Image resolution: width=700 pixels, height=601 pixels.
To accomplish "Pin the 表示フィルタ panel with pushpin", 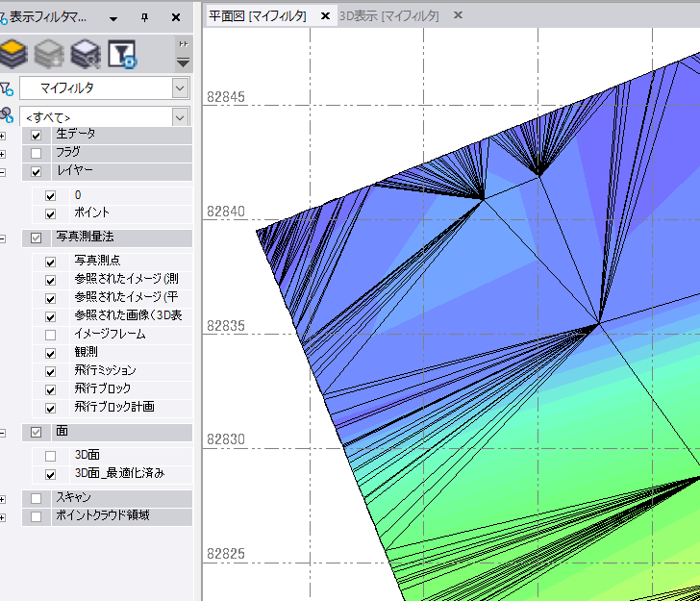I will click(145, 17).
